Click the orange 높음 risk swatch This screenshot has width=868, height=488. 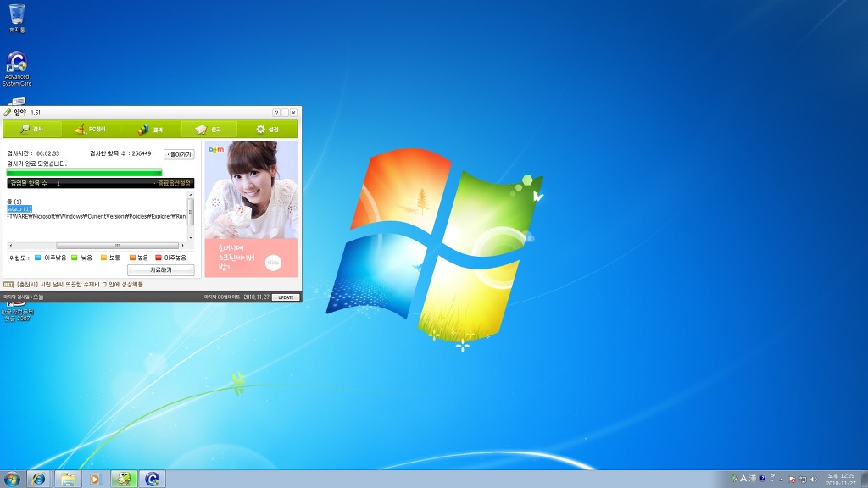pyautogui.click(x=132, y=258)
